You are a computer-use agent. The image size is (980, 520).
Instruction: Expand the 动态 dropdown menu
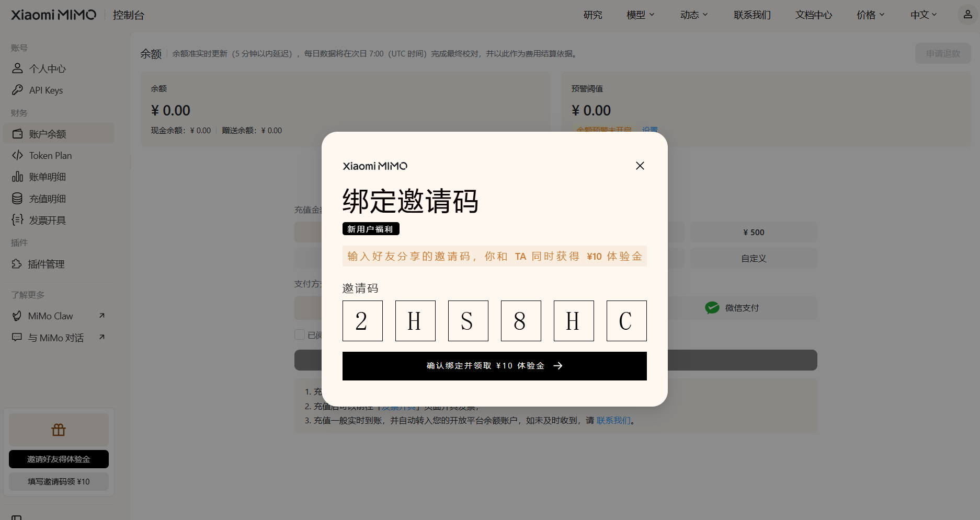[694, 15]
